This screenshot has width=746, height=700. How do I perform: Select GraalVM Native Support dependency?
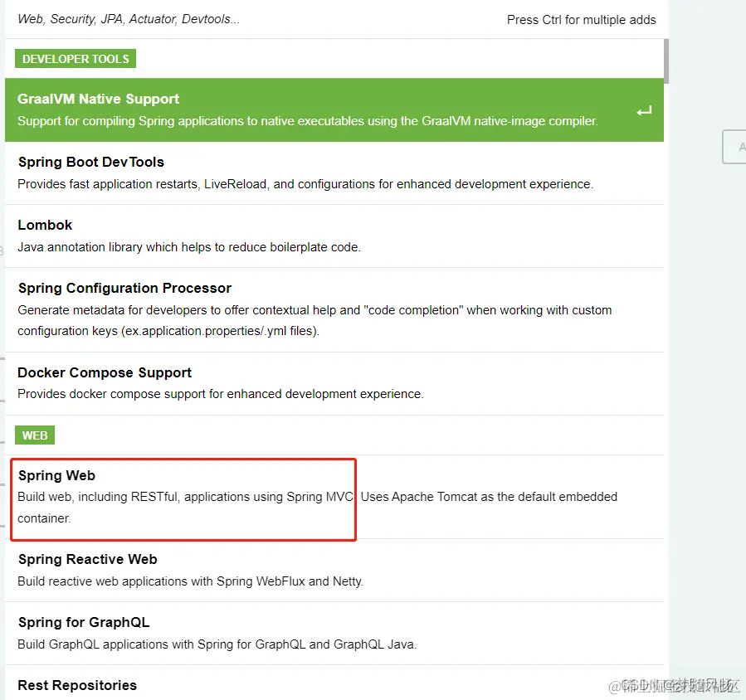334,109
